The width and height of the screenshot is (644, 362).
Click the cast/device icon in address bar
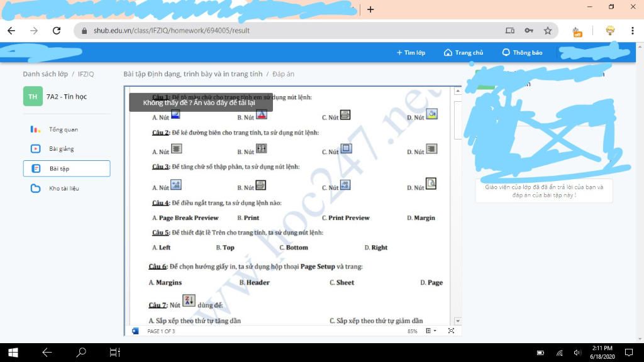click(509, 30)
